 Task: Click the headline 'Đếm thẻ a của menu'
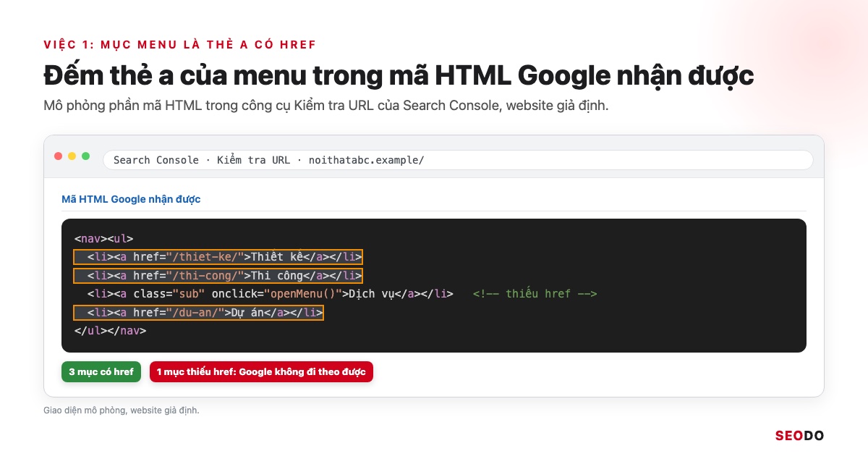coord(399,76)
